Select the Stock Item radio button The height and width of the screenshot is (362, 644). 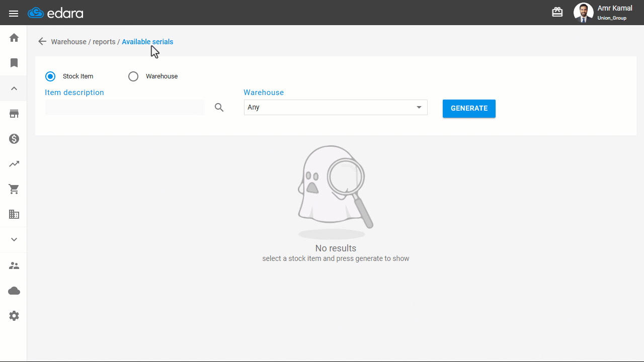click(50, 76)
